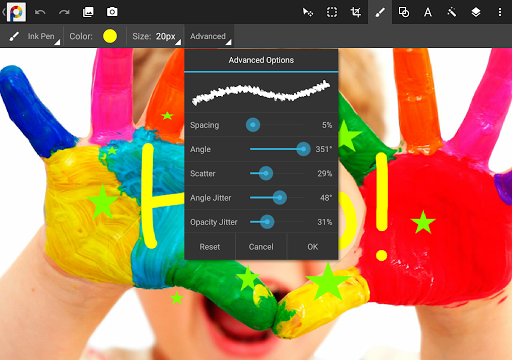The image size is (512, 360).
Task: Tap the yellow Color swatch
Action: click(x=110, y=36)
